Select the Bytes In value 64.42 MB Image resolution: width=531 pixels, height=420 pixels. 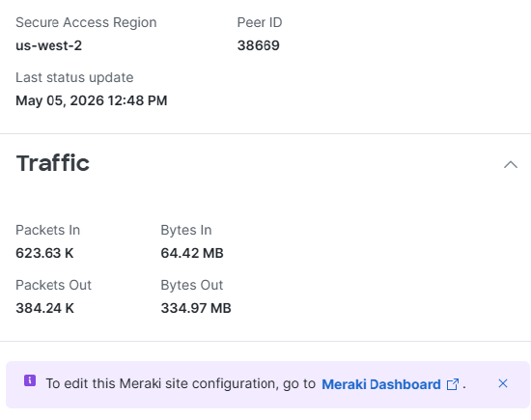coord(192,253)
